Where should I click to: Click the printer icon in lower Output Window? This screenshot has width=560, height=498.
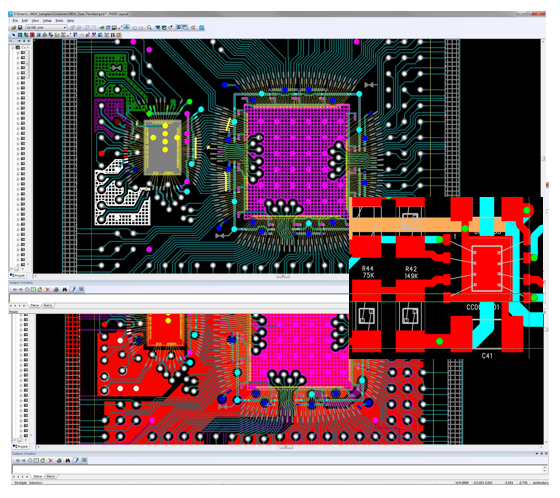point(59,460)
